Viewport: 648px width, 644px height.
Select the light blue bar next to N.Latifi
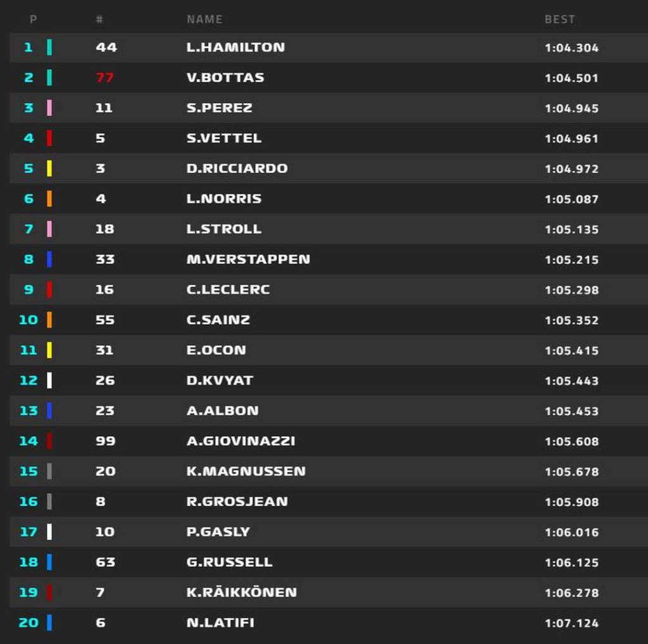[49, 622]
